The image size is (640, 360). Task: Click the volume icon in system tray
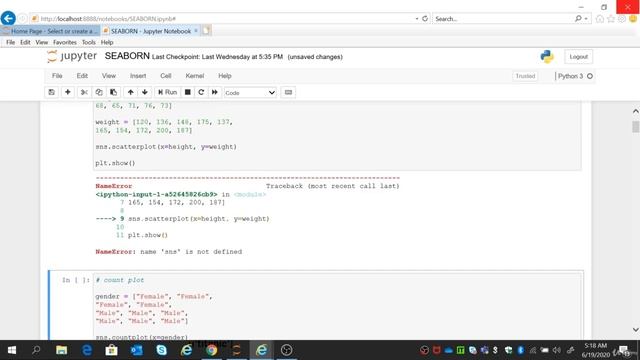tap(557, 350)
